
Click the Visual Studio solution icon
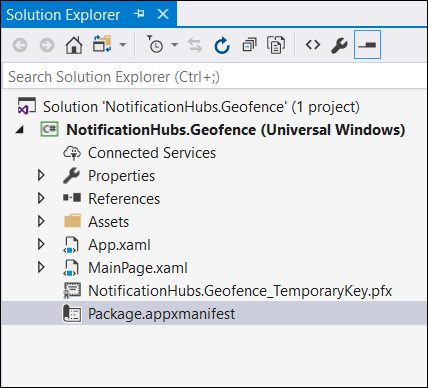coord(27,106)
